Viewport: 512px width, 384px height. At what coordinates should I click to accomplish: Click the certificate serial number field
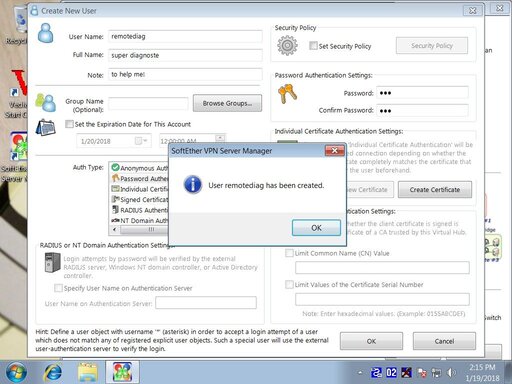[382, 299]
